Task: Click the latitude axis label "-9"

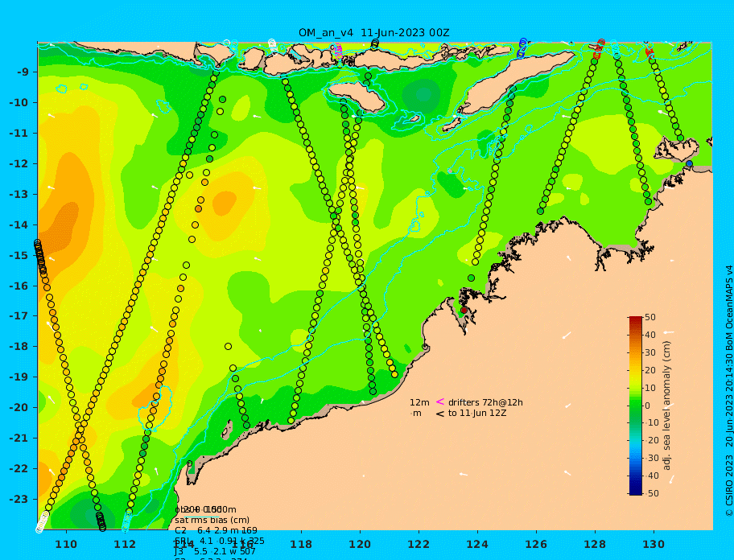Action: click(23, 72)
